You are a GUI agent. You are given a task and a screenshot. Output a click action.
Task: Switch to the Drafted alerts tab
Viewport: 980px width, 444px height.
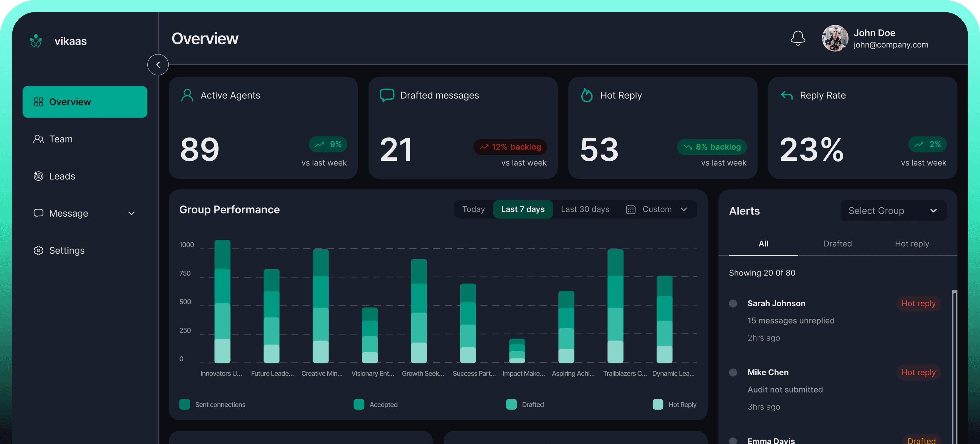[838, 244]
